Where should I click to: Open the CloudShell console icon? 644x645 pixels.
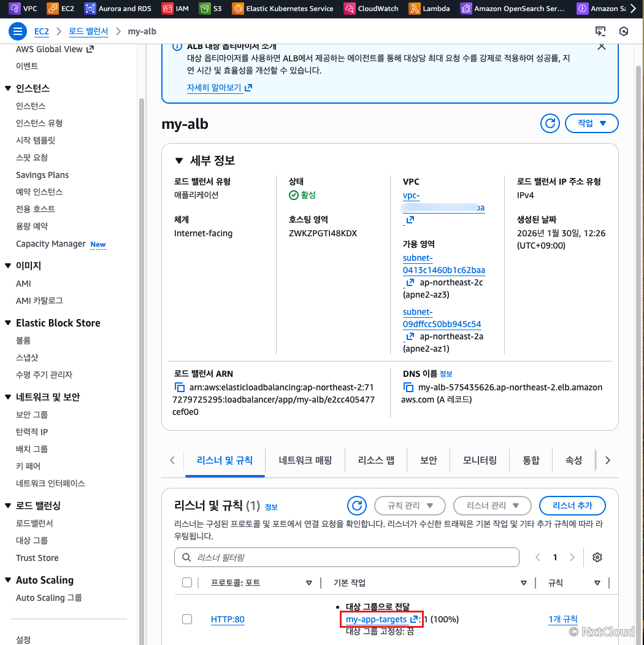coord(600,31)
